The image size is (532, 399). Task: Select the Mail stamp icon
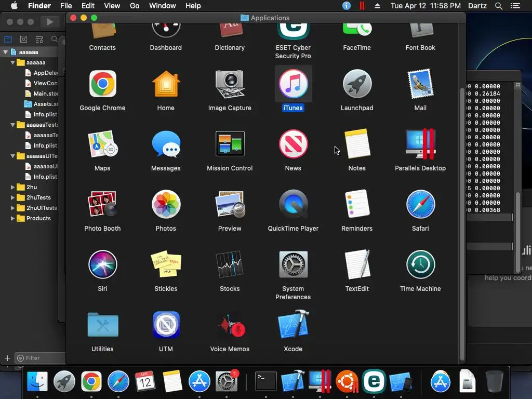point(420,84)
